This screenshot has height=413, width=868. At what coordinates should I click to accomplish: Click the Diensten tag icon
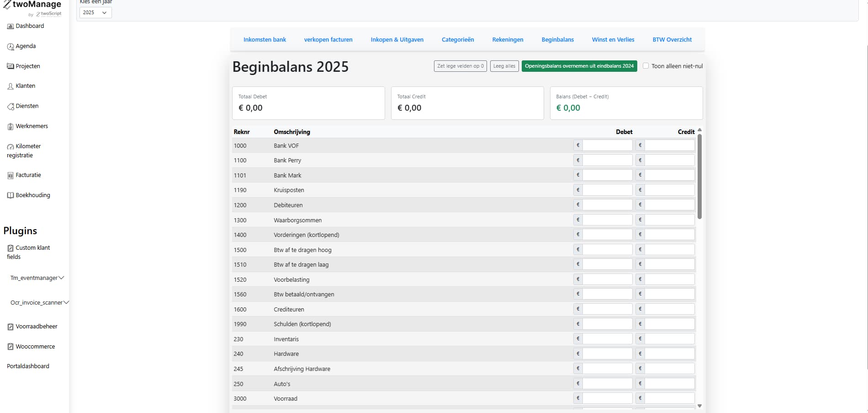point(11,107)
